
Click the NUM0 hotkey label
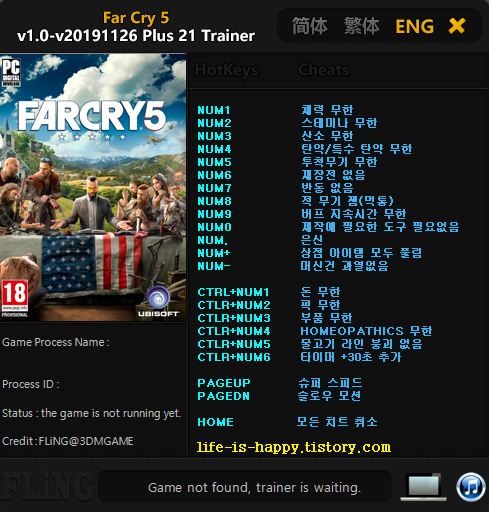[x=214, y=227]
